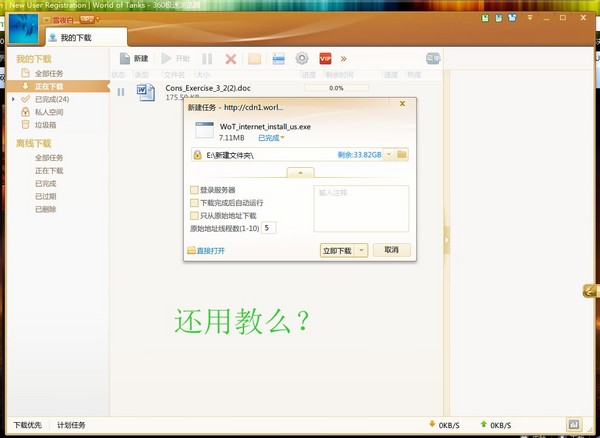Switch to 我的下载 tab
This screenshot has width=600, height=438.
86,37
